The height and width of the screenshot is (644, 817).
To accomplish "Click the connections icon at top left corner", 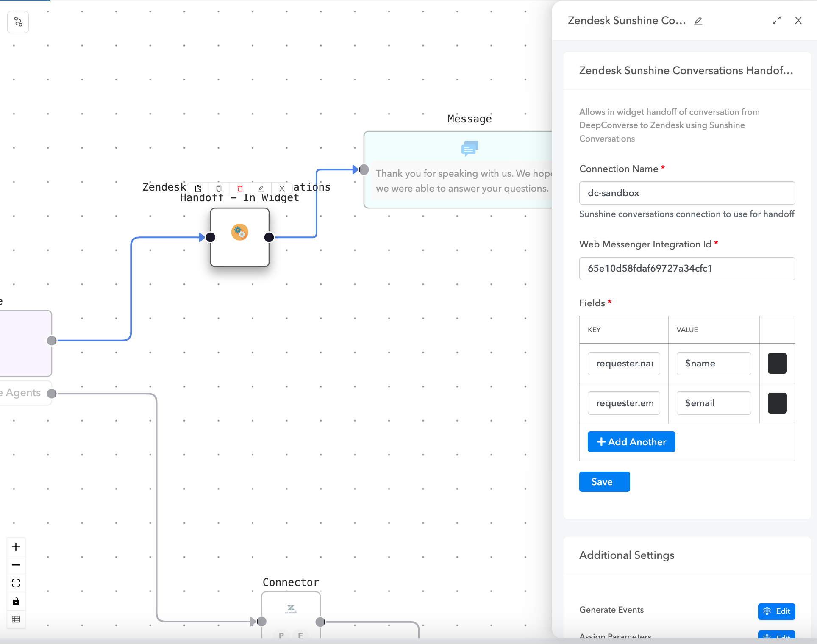I will pyautogui.click(x=18, y=22).
